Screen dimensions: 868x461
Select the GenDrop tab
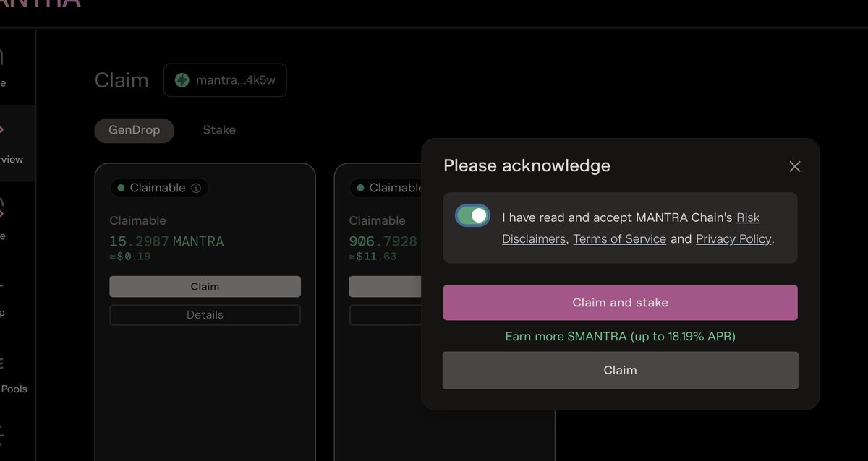(x=135, y=131)
